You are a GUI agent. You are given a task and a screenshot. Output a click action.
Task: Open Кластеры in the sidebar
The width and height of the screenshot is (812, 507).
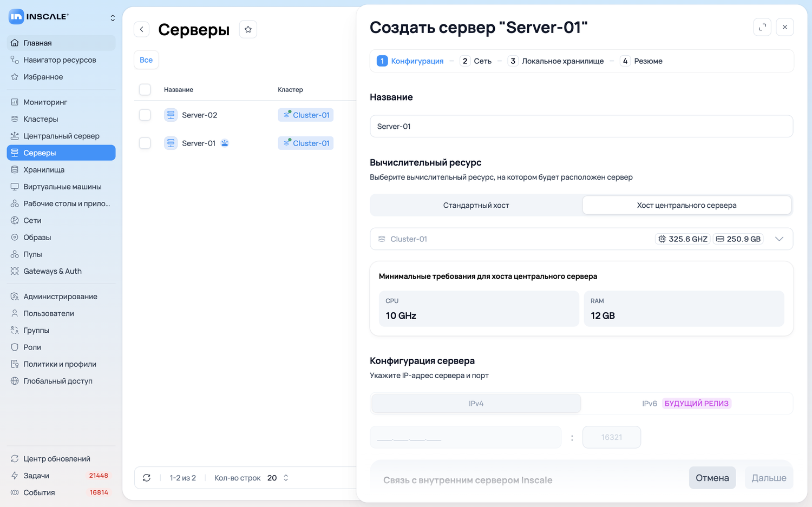(61, 119)
